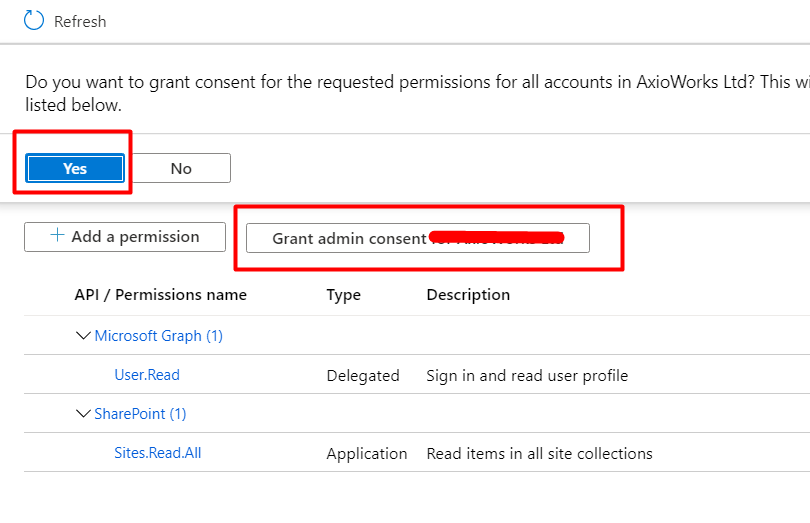This screenshot has width=810, height=523.
Task: Collapse the SharePoint chevron arrow
Action: [x=83, y=414]
